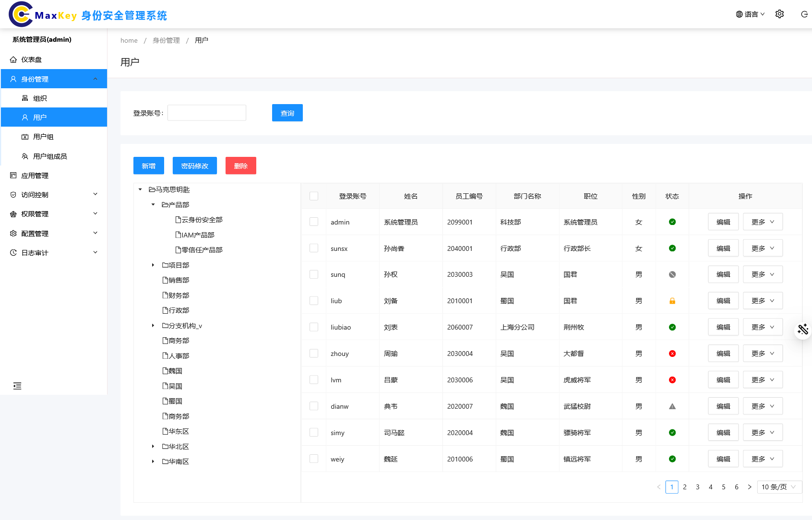
Task: Expand the 项目部 tree node
Action: tap(153, 265)
